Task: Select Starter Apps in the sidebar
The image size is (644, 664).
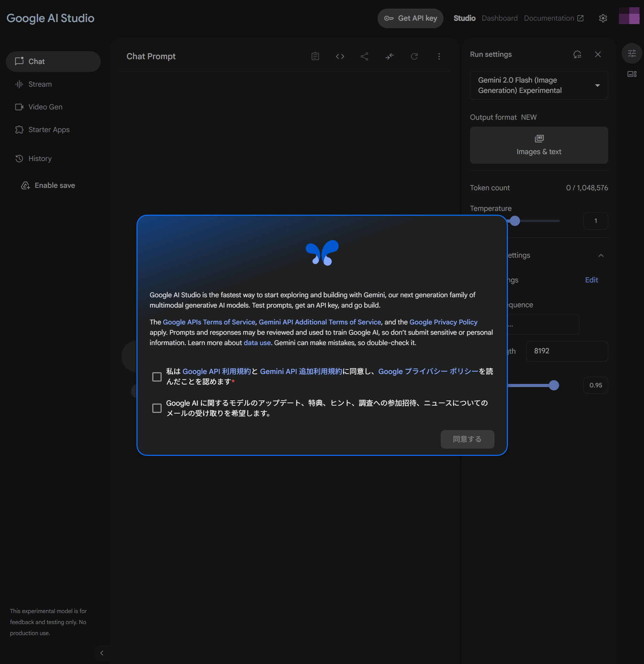Action: (x=53, y=130)
